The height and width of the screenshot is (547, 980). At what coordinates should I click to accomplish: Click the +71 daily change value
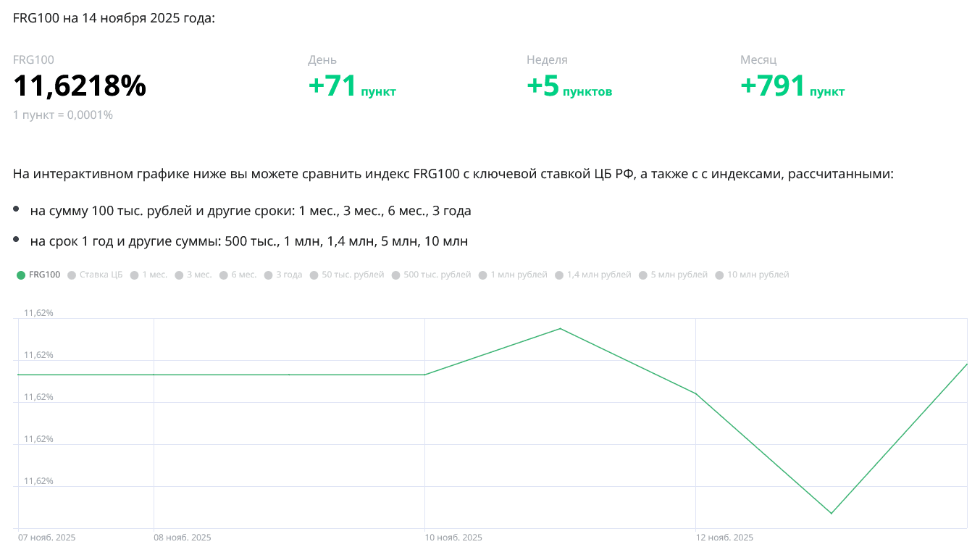(x=333, y=86)
